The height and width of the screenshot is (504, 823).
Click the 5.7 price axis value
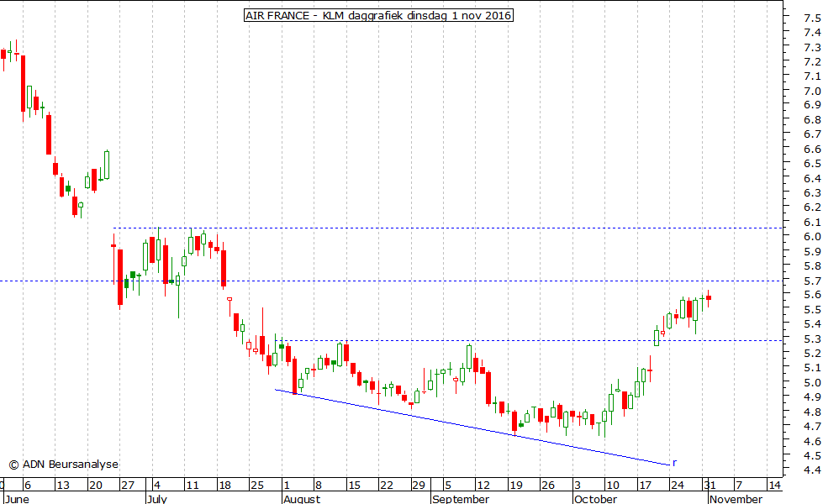[812, 281]
